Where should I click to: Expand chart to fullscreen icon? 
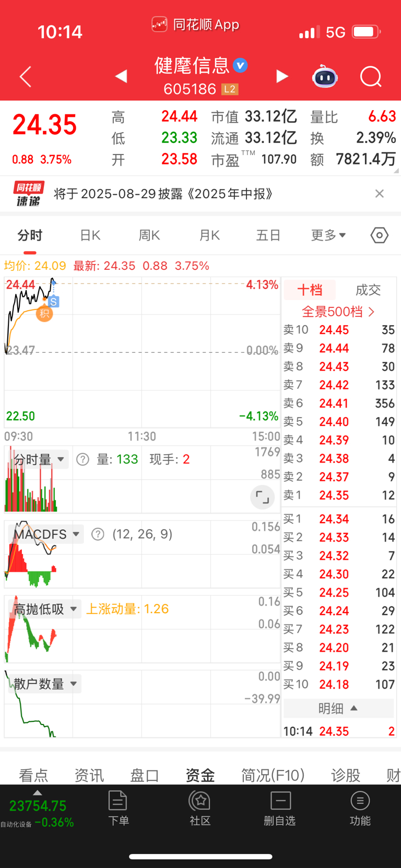point(263,497)
